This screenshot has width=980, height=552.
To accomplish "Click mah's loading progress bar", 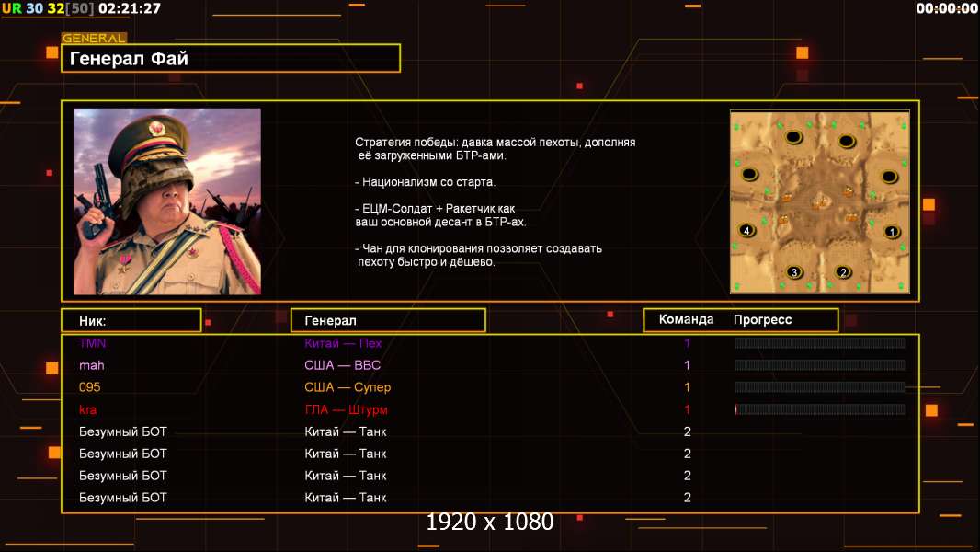I will (x=820, y=365).
